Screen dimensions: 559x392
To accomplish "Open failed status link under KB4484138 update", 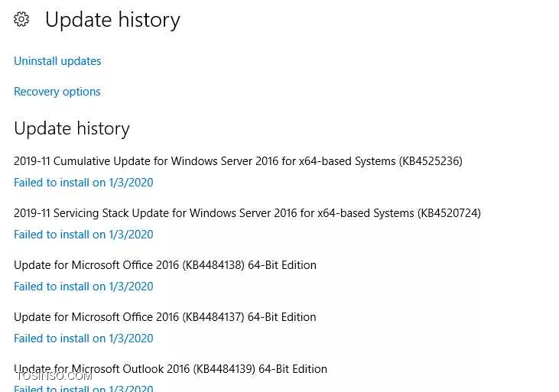I will (x=83, y=287).
